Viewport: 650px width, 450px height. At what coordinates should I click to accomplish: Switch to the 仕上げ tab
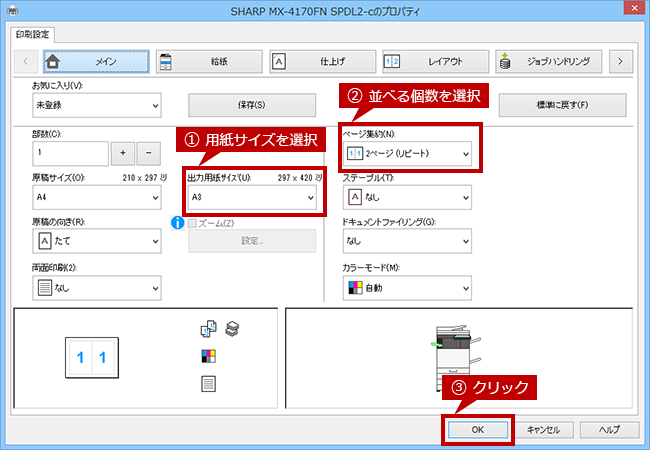(323, 62)
